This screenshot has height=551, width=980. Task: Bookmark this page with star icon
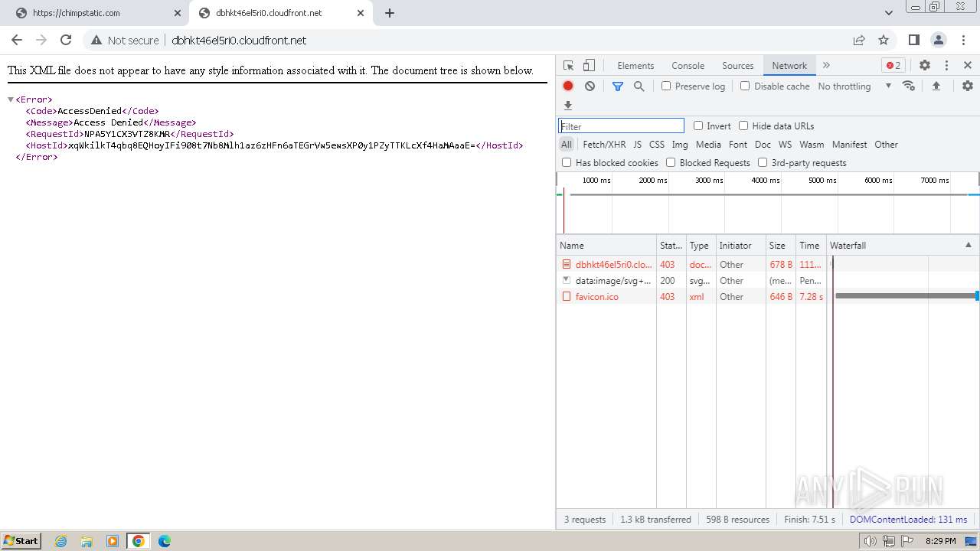(x=884, y=40)
